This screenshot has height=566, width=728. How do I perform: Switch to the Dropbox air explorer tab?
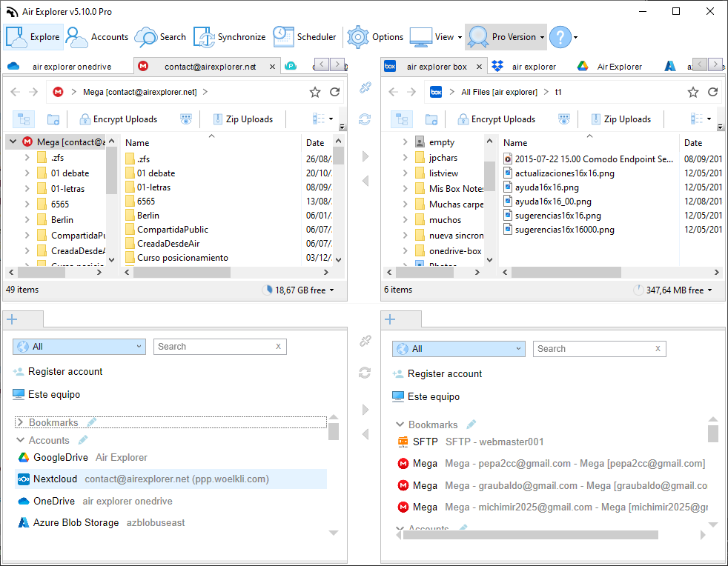click(x=523, y=67)
